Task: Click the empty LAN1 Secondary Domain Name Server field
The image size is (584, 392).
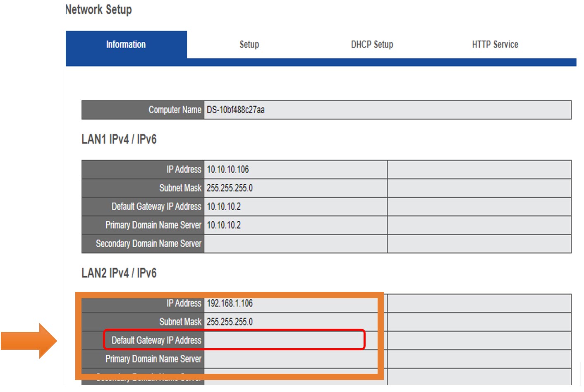Action: (295, 244)
